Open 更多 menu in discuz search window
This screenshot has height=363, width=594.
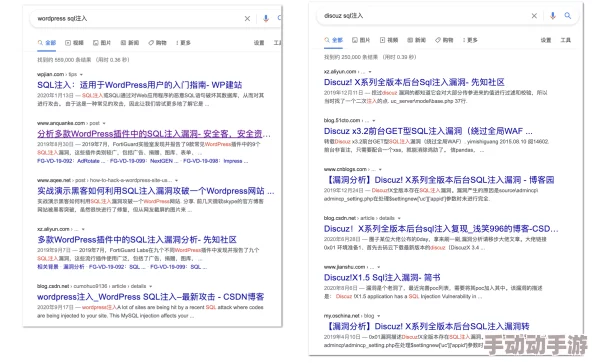(x=470, y=40)
